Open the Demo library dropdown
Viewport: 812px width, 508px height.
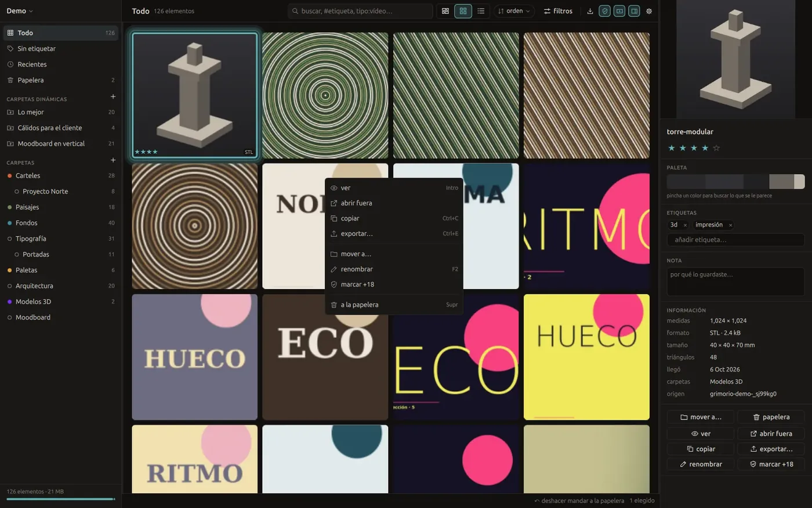(20, 11)
